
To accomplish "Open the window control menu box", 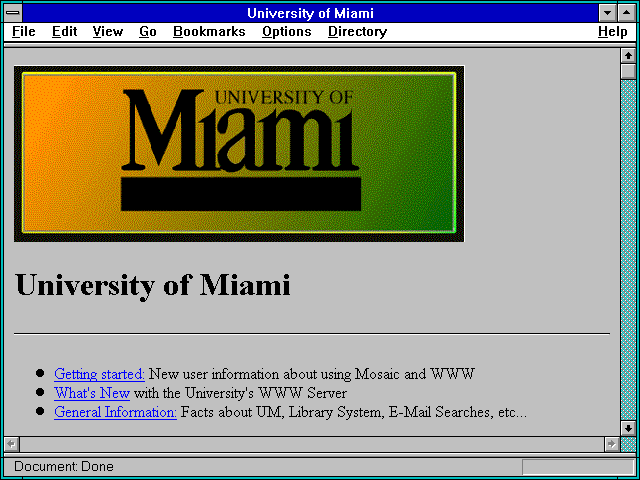I will pyautogui.click(x=13, y=13).
